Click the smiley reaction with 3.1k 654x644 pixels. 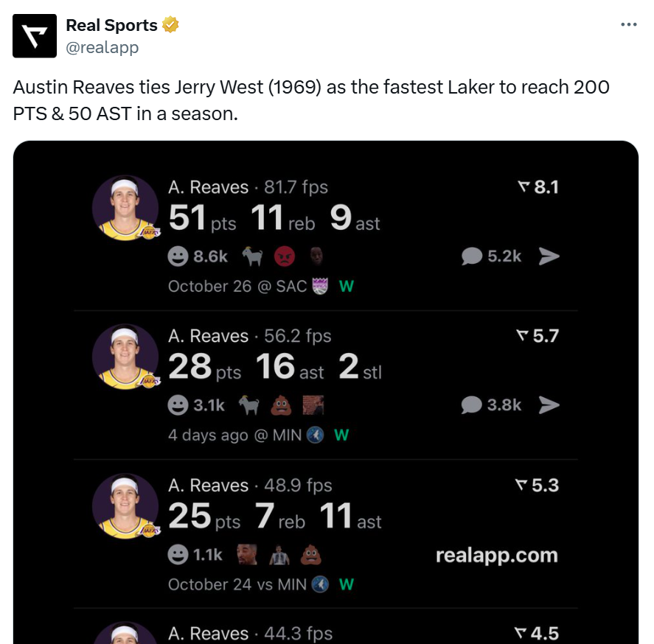(x=196, y=405)
